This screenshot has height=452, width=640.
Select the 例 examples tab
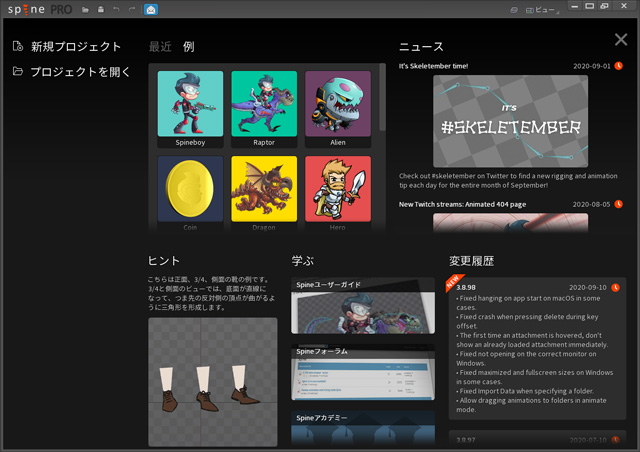click(189, 47)
